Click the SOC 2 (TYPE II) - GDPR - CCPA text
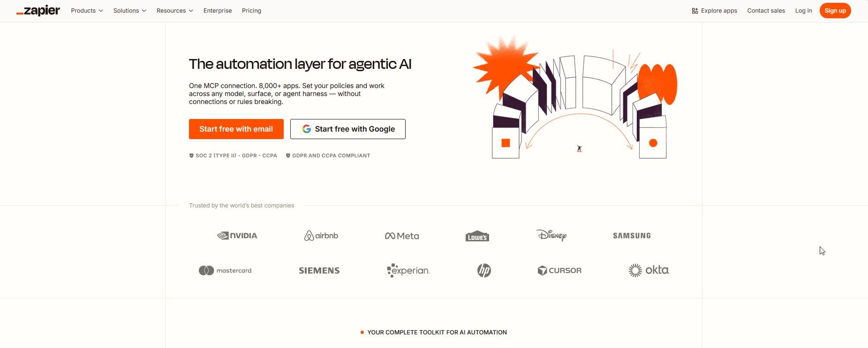Image resolution: width=868 pixels, height=348 pixels. coord(236,155)
